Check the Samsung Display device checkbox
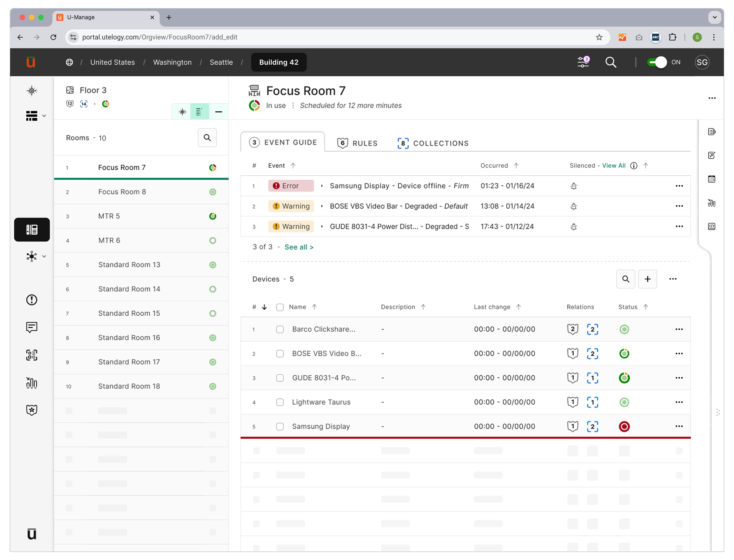Screen dimensions: 734x560 [x=280, y=426]
